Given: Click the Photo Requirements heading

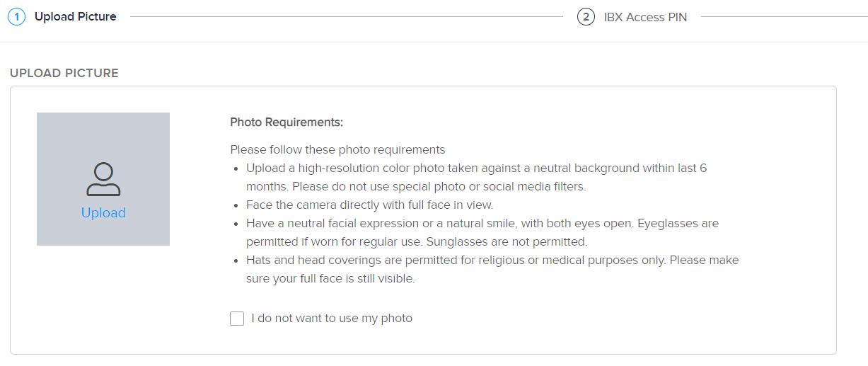Looking at the screenshot, I should coord(287,122).
